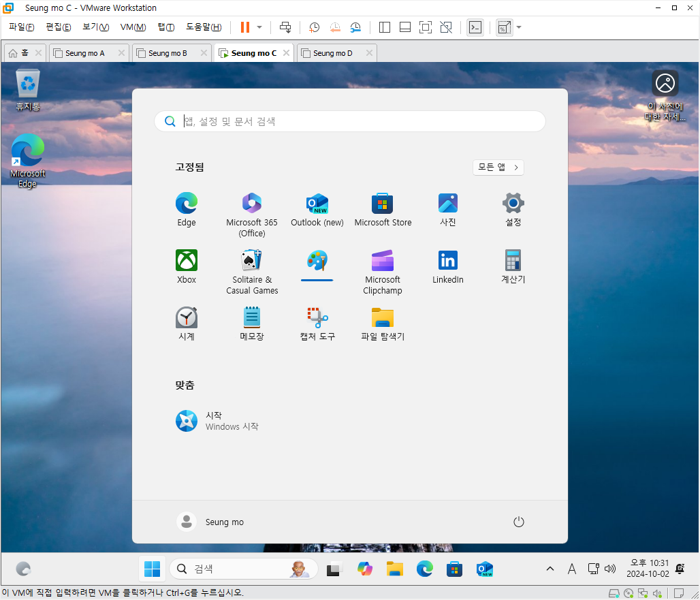Click the stretch guest display icon
This screenshot has height=600, width=700.
[504, 27]
